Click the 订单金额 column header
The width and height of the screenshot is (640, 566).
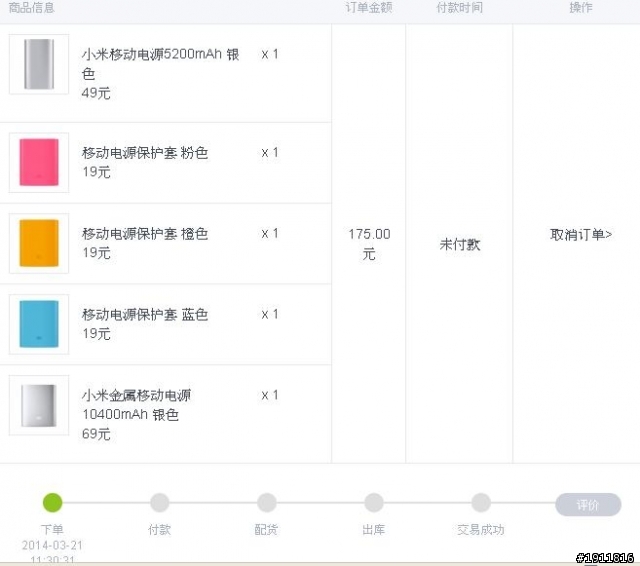369,8
